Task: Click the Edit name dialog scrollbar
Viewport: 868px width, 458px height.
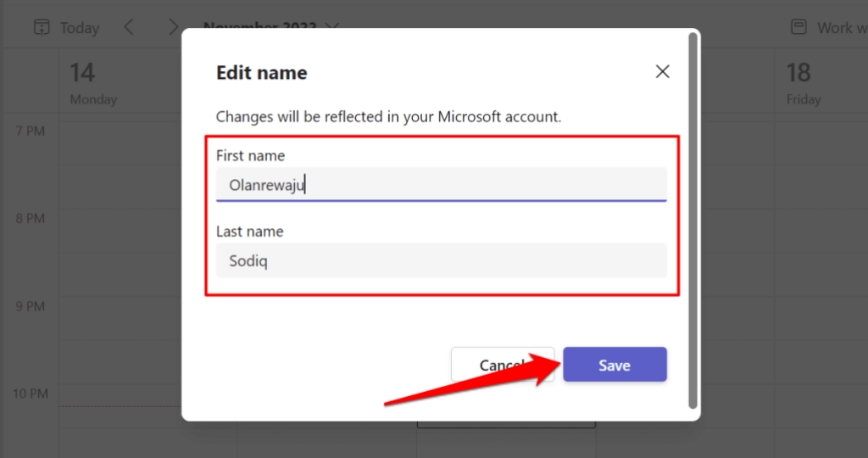Action: (x=694, y=221)
